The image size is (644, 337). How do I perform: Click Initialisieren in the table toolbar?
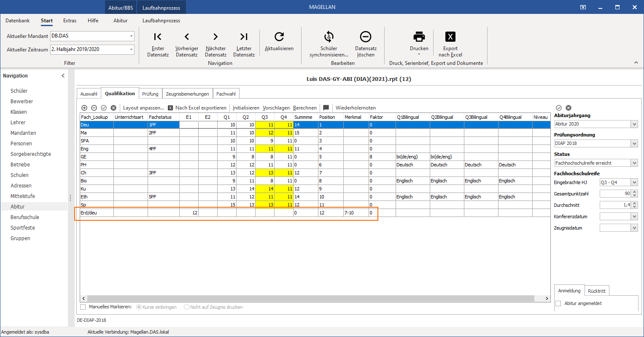point(246,108)
